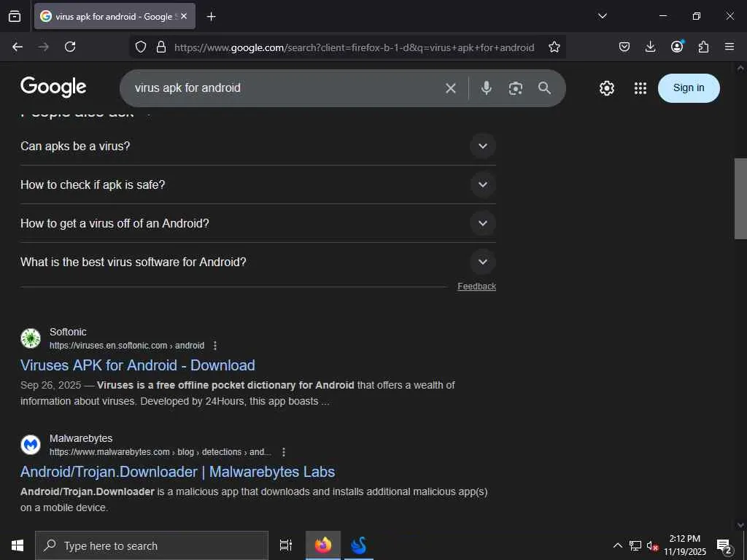Image resolution: width=747 pixels, height=560 pixels.
Task: Open Firefox account icon
Action: (x=677, y=46)
